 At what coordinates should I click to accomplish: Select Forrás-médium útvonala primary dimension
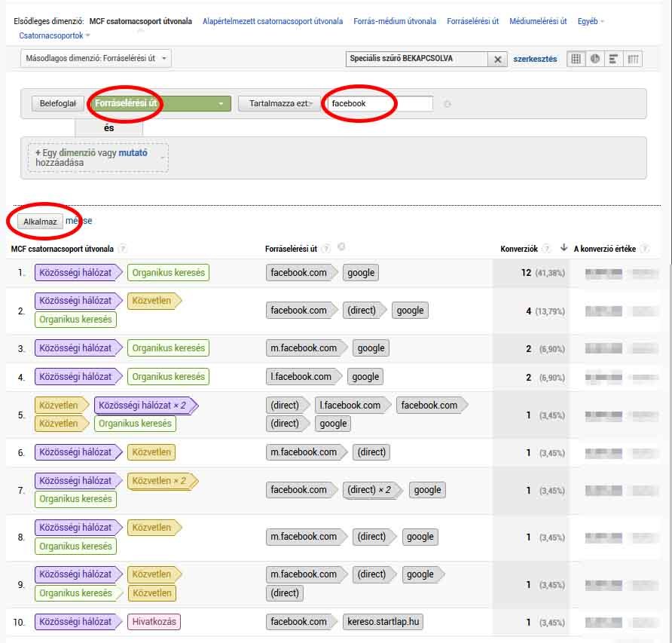click(394, 21)
